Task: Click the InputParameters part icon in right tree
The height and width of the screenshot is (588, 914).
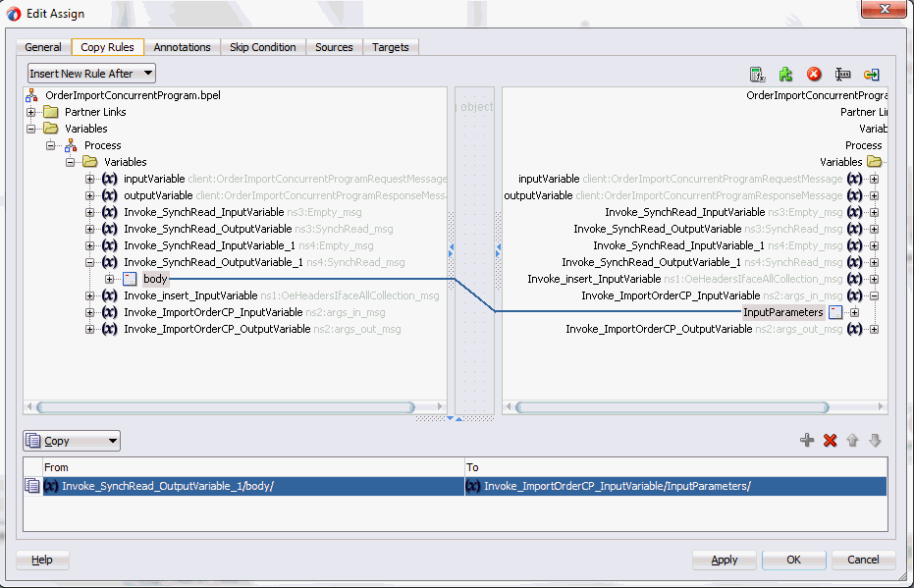Action: pyautogui.click(x=835, y=312)
